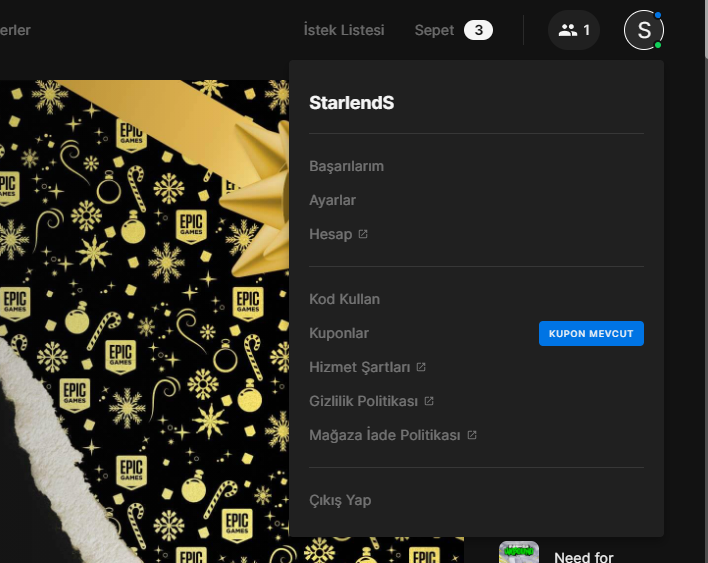The width and height of the screenshot is (708, 563).
Task: Open the Need for game title
Action: click(x=583, y=556)
